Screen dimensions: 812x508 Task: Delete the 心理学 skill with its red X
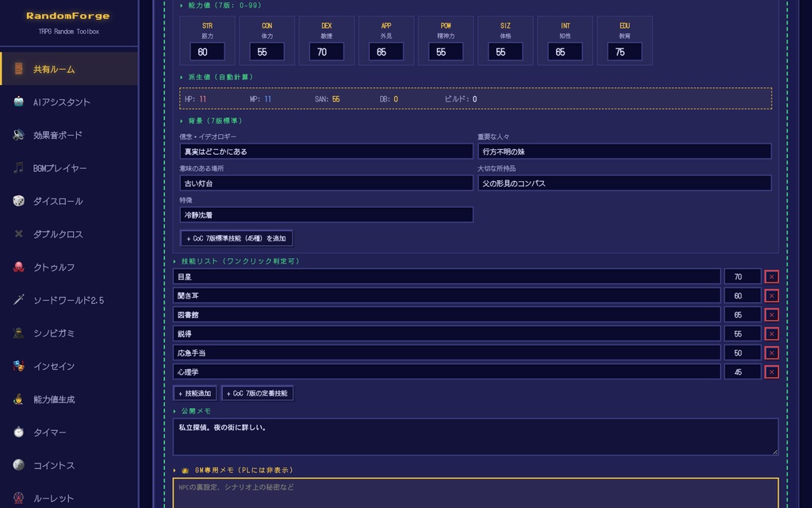pos(770,371)
